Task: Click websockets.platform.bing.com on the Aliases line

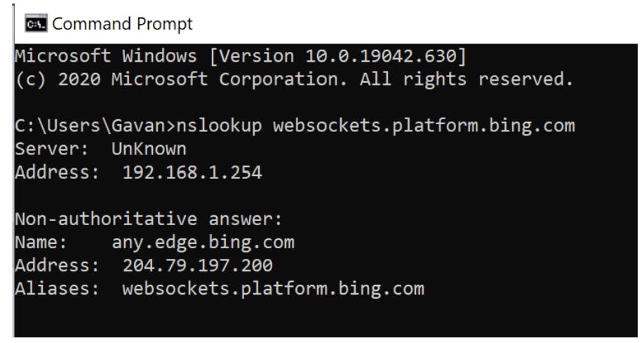Action: click(x=273, y=288)
